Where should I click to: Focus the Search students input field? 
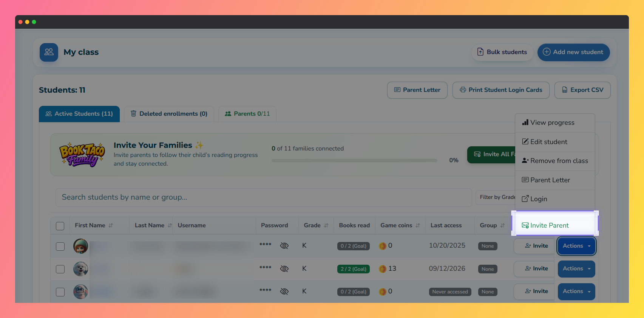tap(264, 197)
